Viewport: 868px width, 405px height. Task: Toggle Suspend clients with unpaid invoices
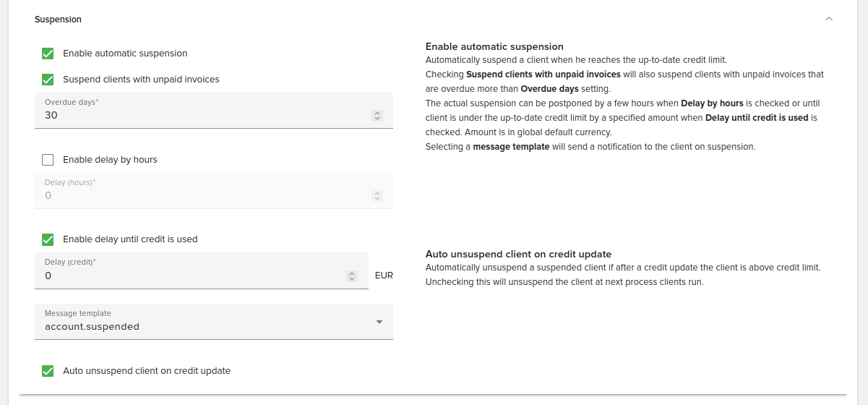click(x=48, y=80)
